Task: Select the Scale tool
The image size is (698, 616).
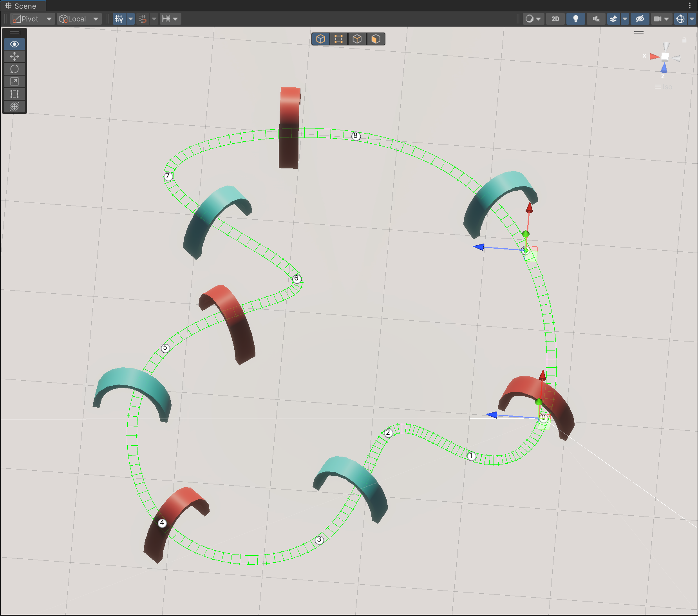Action: (14, 81)
